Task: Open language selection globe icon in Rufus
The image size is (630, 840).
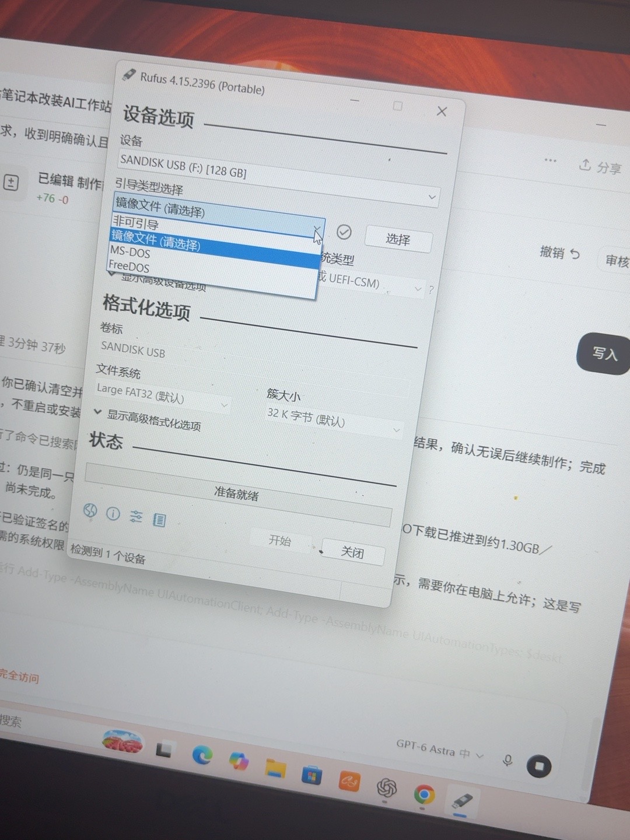Action: 90,511
